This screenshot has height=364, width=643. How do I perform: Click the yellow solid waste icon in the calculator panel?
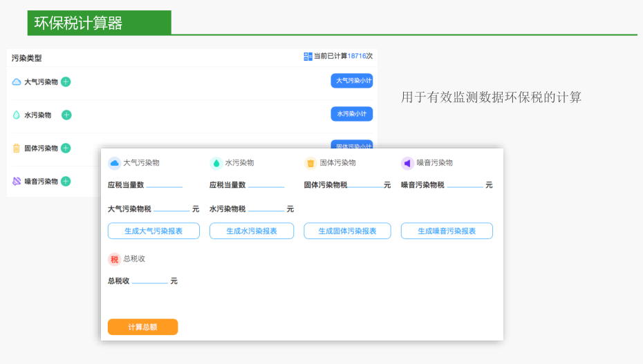point(310,163)
